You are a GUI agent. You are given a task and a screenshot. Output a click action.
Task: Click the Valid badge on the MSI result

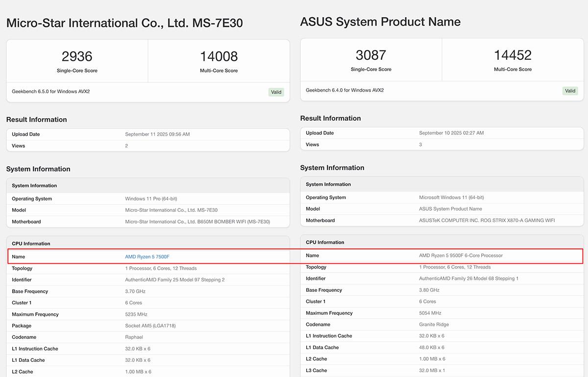276,92
